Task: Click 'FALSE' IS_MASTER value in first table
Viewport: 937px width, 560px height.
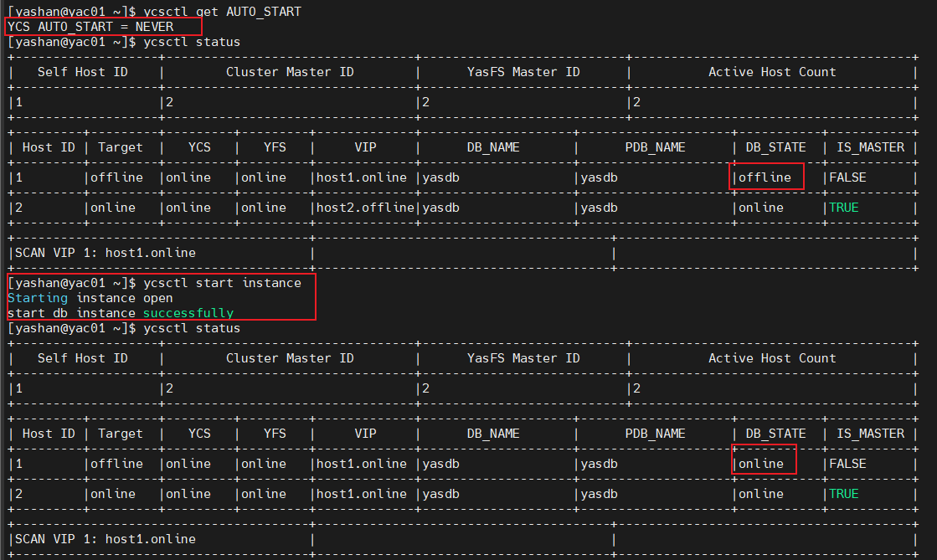Action: point(847,177)
